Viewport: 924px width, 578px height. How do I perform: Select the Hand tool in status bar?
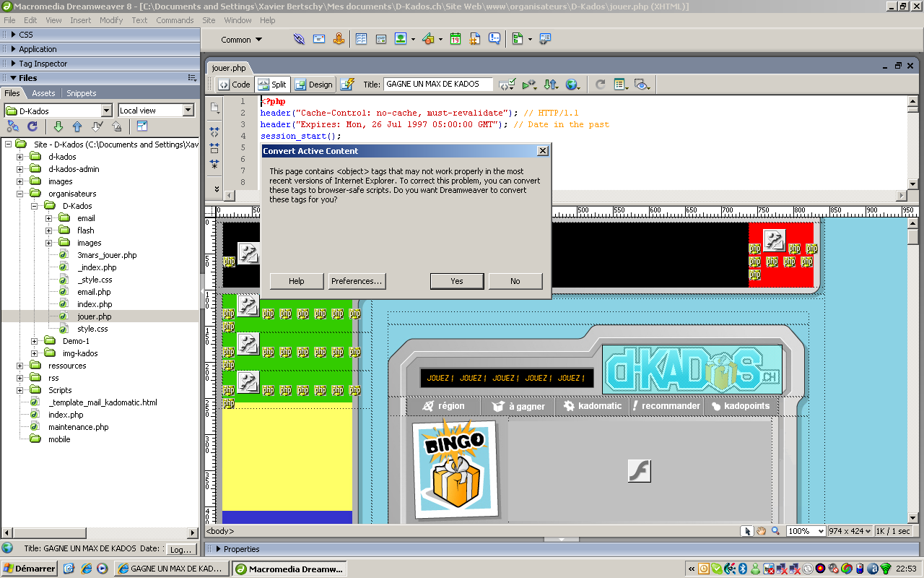pos(762,531)
